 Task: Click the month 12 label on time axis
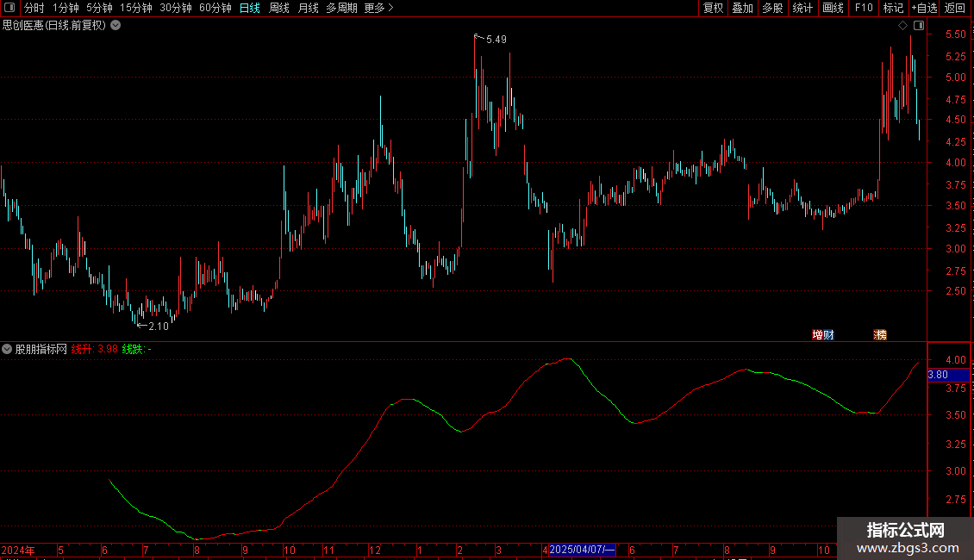(x=375, y=550)
